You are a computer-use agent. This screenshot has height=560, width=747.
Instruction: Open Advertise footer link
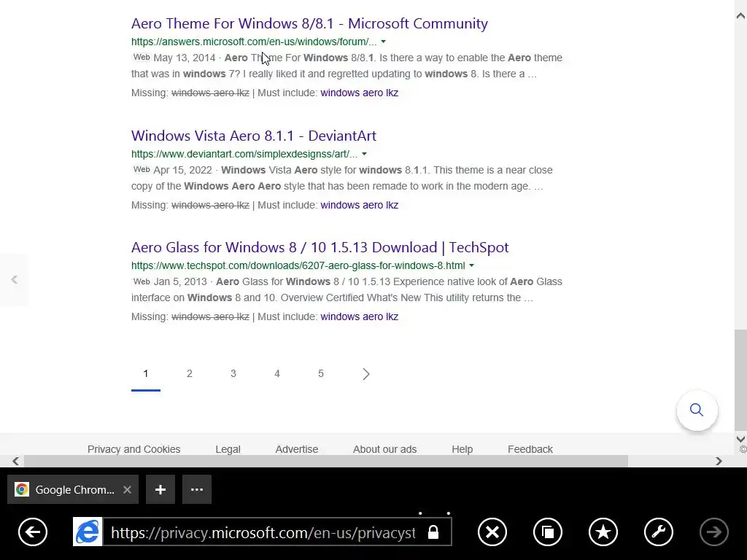(x=297, y=449)
